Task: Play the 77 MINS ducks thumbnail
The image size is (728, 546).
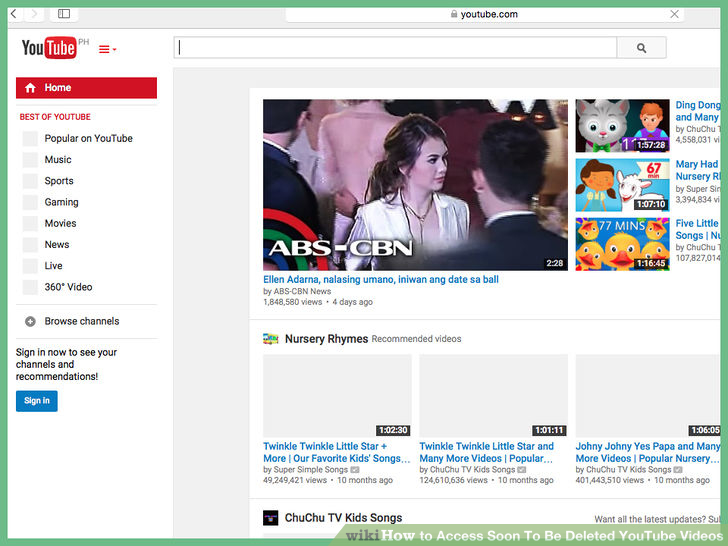Action: pyautogui.click(x=622, y=244)
